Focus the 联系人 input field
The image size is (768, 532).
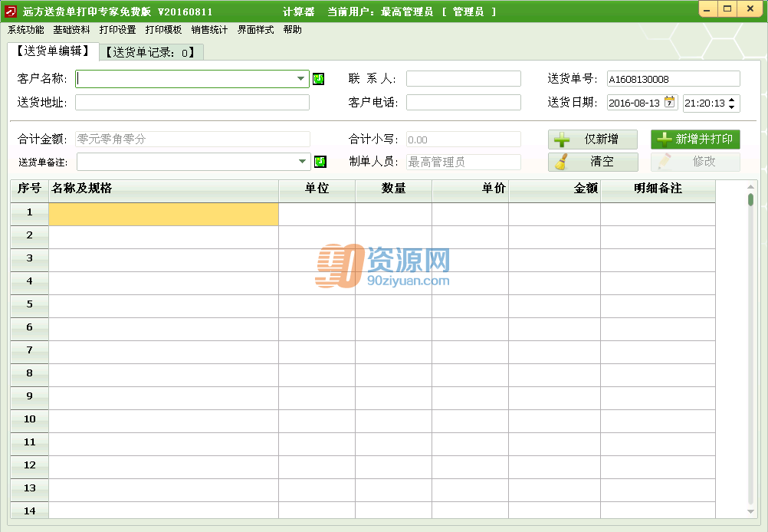464,78
